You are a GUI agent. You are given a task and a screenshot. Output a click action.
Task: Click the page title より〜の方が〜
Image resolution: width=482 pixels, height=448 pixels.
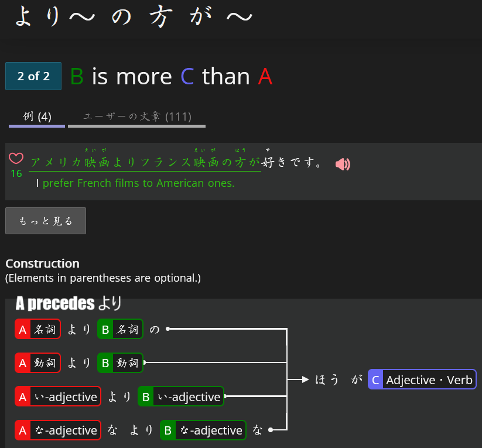click(x=134, y=16)
